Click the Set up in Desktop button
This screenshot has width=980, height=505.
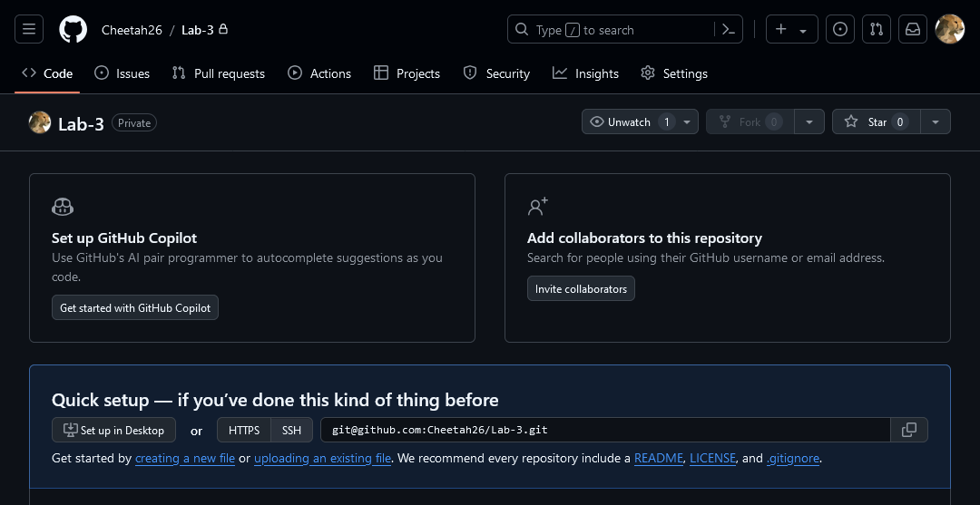pyautogui.click(x=113, y=430)
